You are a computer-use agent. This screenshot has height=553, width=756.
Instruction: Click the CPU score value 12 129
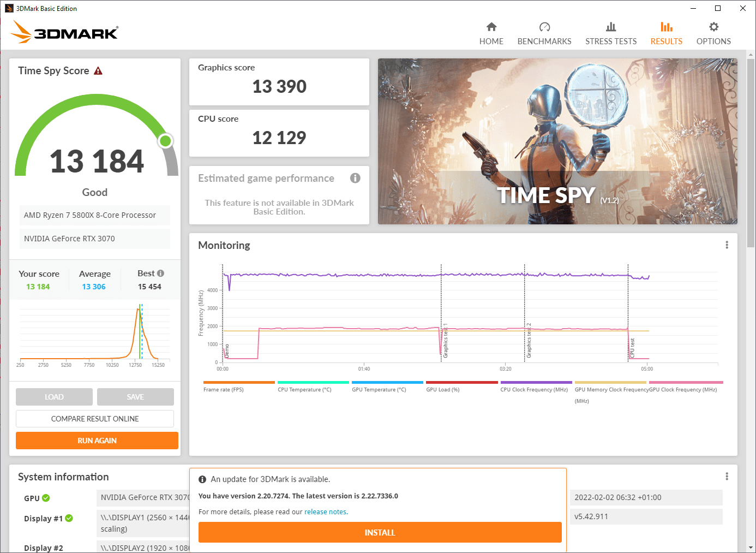(x=279, y=138)
